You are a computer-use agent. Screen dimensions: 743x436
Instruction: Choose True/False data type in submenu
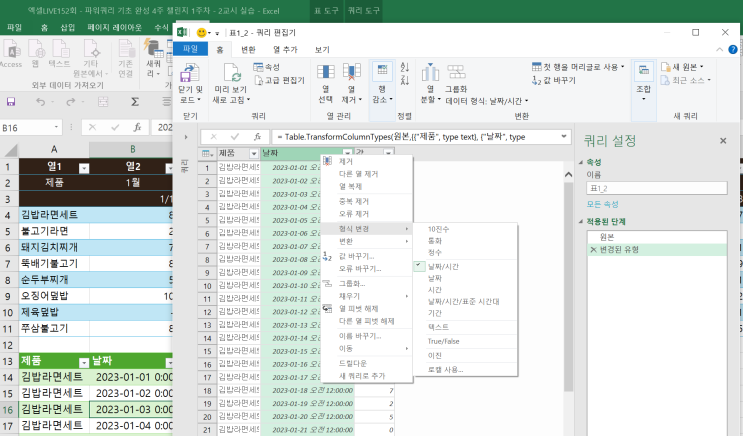pyautogui.click(x=444, y=341)
